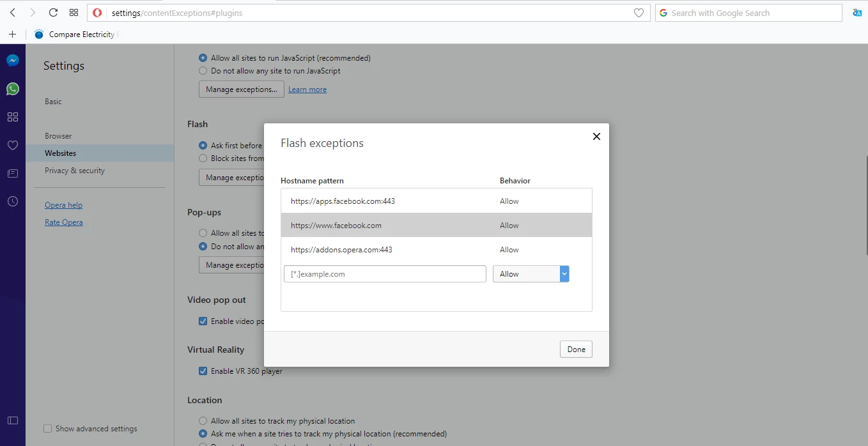868x446 pixels.
Task: Toggle Enable VR 360 player checkbox
Action: coord(203,371)
